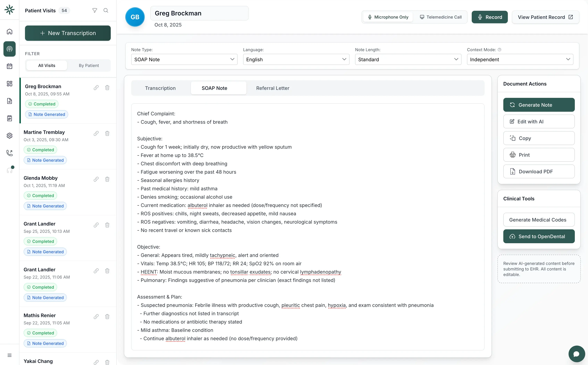
Task: Switch to the Transcription tab
Action: pyautogui.click(x=160, y=88)
